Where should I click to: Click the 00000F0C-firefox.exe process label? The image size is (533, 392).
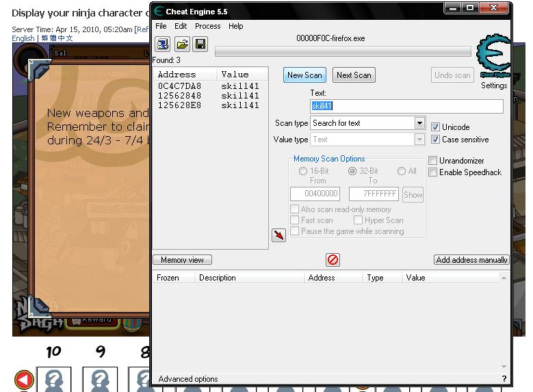click(x=330, y=38)
